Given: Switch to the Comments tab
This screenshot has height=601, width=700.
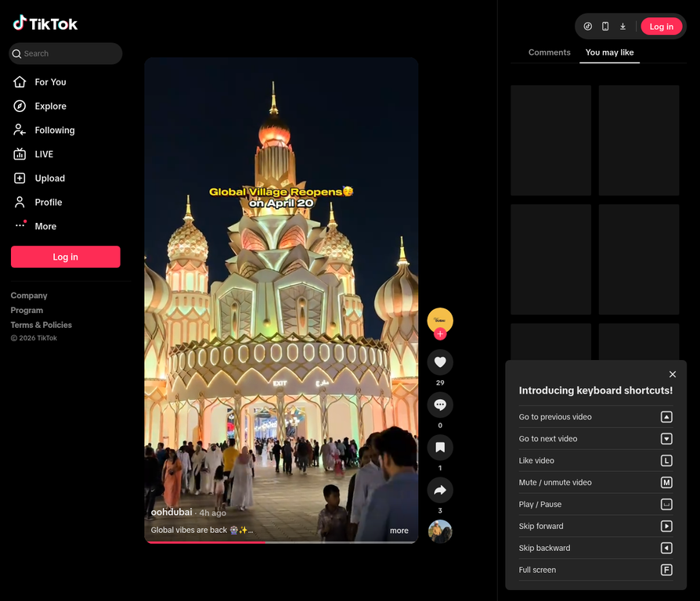Looking at the screenshot, I should [x=549, y=52].
